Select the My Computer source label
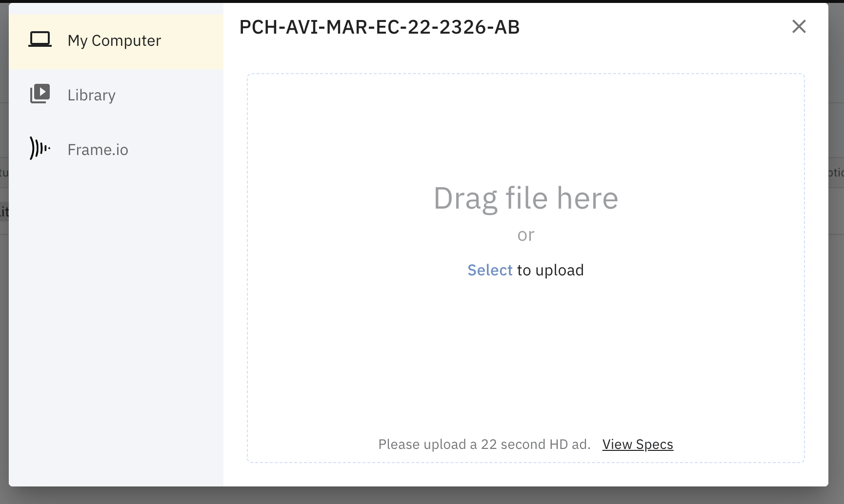The height and width of the screenshot is (504, 844). coord(114,40)
